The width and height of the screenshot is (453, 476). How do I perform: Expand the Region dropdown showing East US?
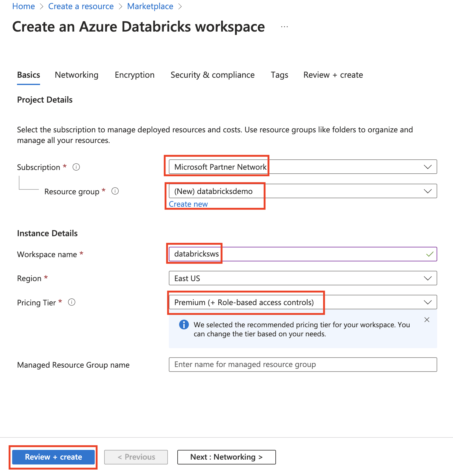[427, 278]
